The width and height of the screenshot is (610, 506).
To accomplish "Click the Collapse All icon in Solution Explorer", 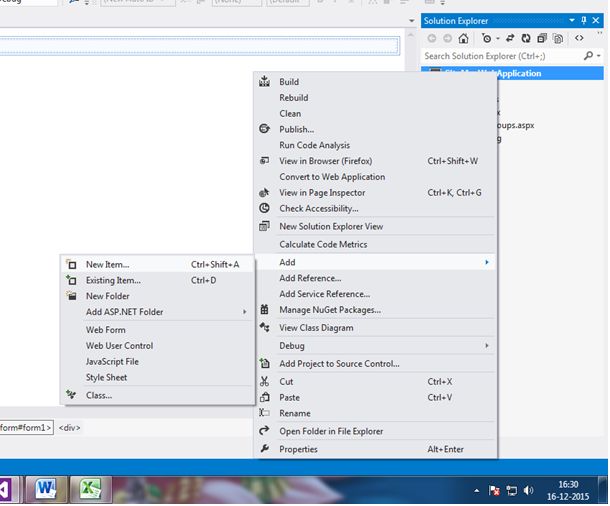I will pyautogui.click(x=542, y=38).
